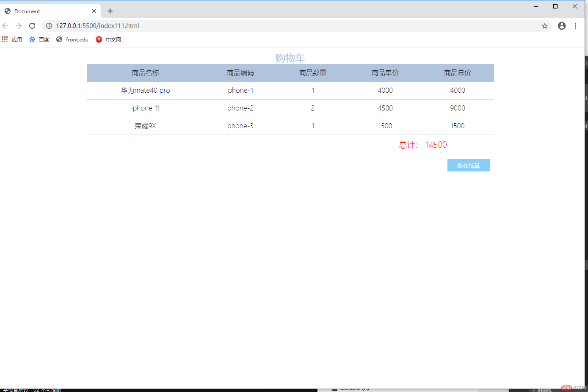Click the 商品单价 column header
588x392 pixels.
coord(385,73)
